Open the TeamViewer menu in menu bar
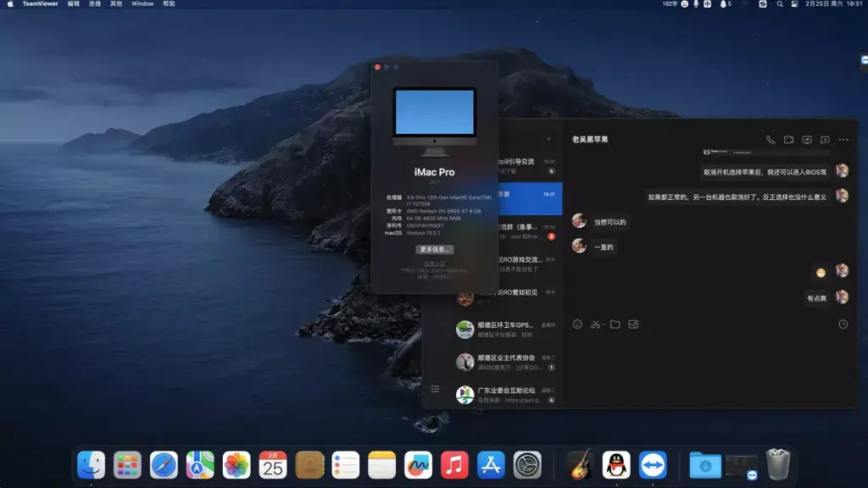868x488 pixels. point(41,4)
